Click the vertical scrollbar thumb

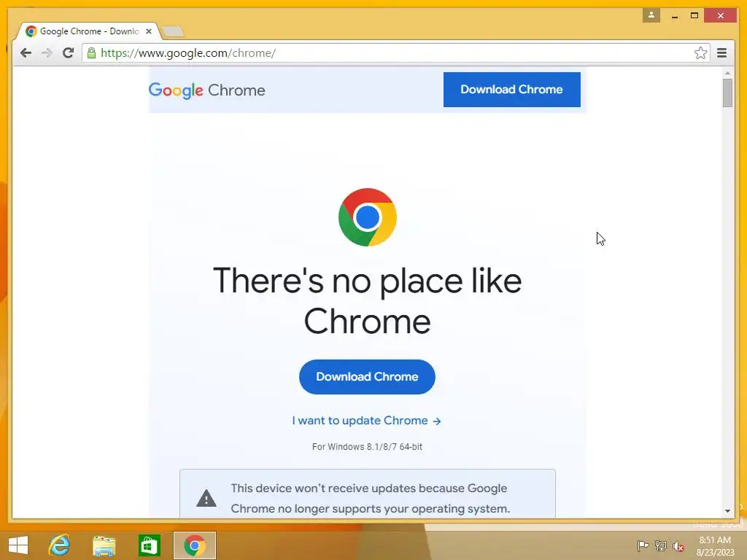(x=727, y=93)
